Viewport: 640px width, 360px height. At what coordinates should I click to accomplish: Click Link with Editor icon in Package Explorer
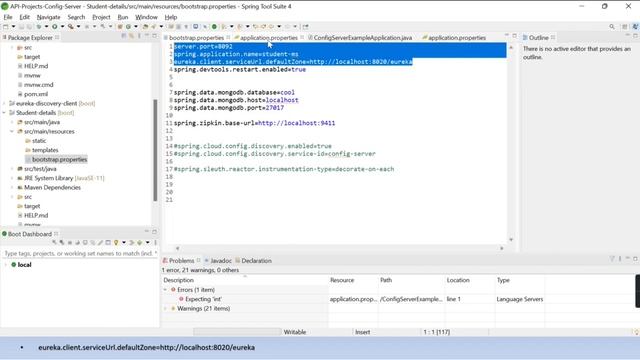[x=131, y=37]
